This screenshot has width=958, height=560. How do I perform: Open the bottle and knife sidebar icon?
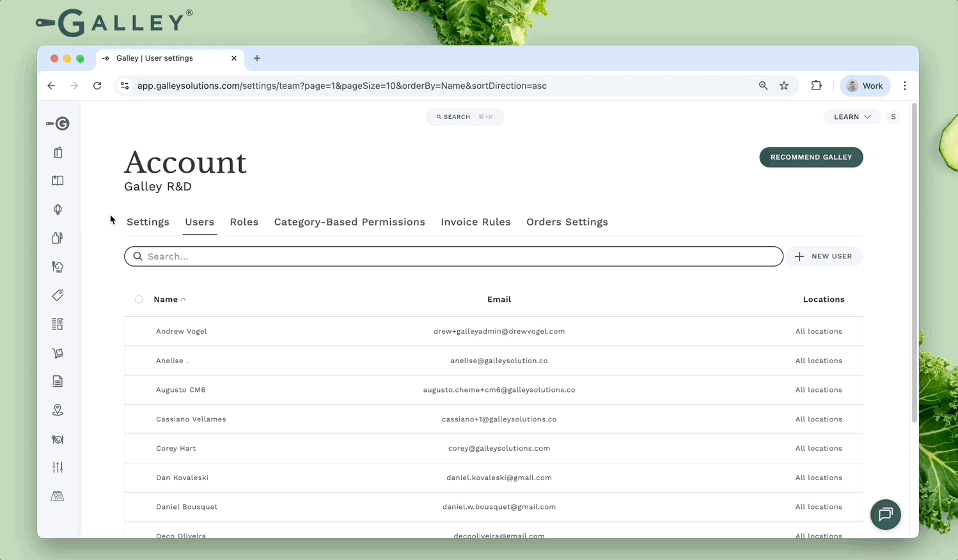(58, 238)
